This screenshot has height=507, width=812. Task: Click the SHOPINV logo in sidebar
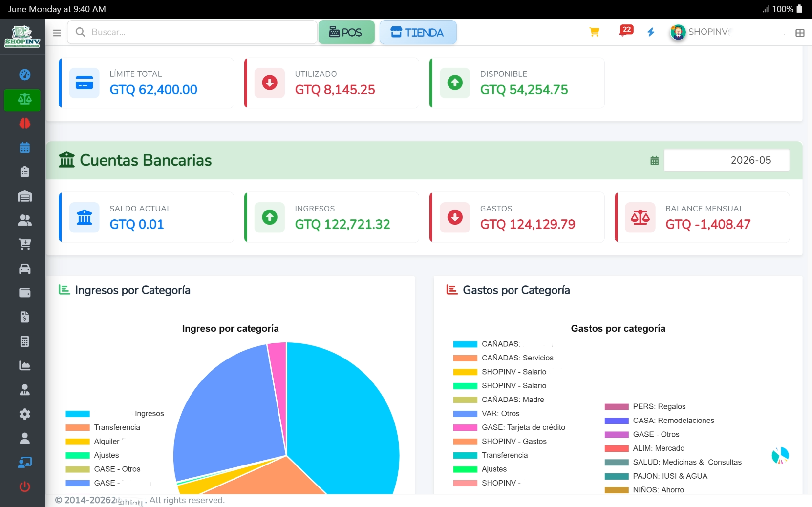pyautogui.click(x=22, y=37)
